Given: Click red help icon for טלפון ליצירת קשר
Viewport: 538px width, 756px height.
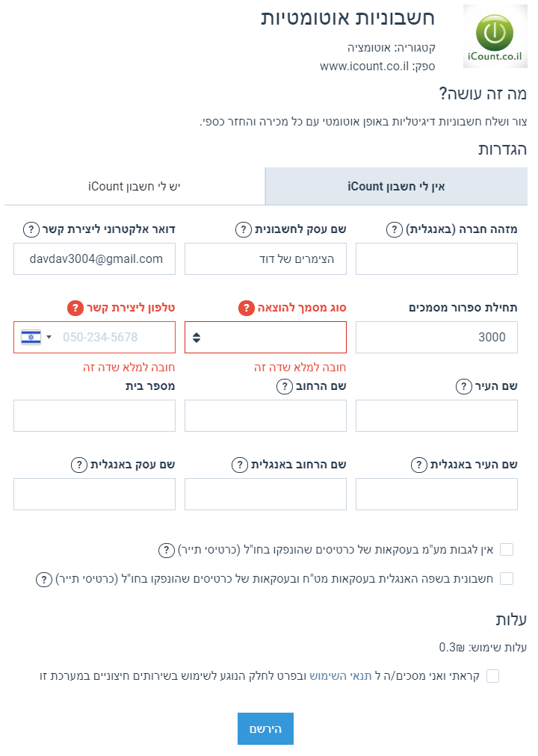Looking at the screenshot, I should pyautogui.click(x=75, y=308).
